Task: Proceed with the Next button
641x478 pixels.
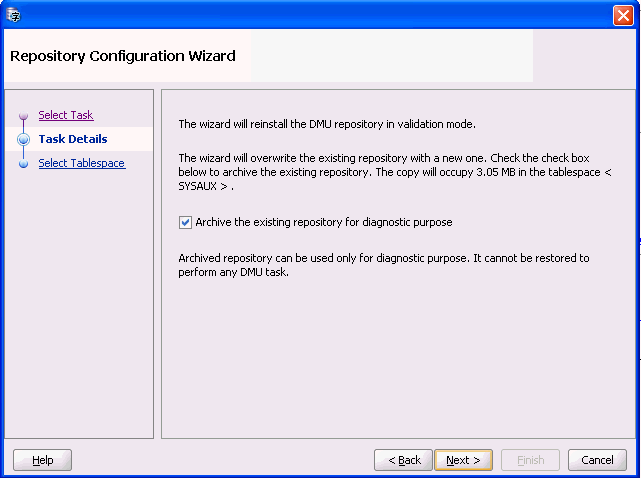Action: [463, 460]
